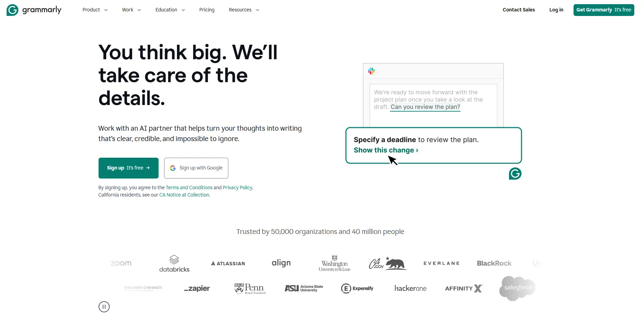Click the Atlassian logo
Screen dimensions: 644x313
[x=228, y=263]
